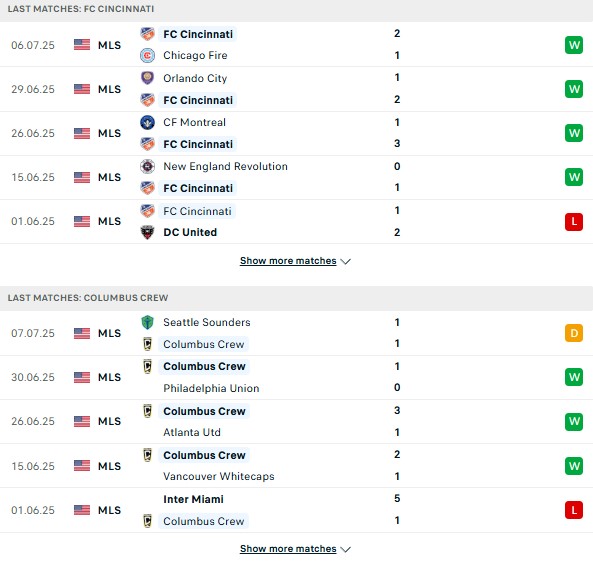
Task: Click the Last Matches: Columbus Crew header
Action: click(88, 298)
